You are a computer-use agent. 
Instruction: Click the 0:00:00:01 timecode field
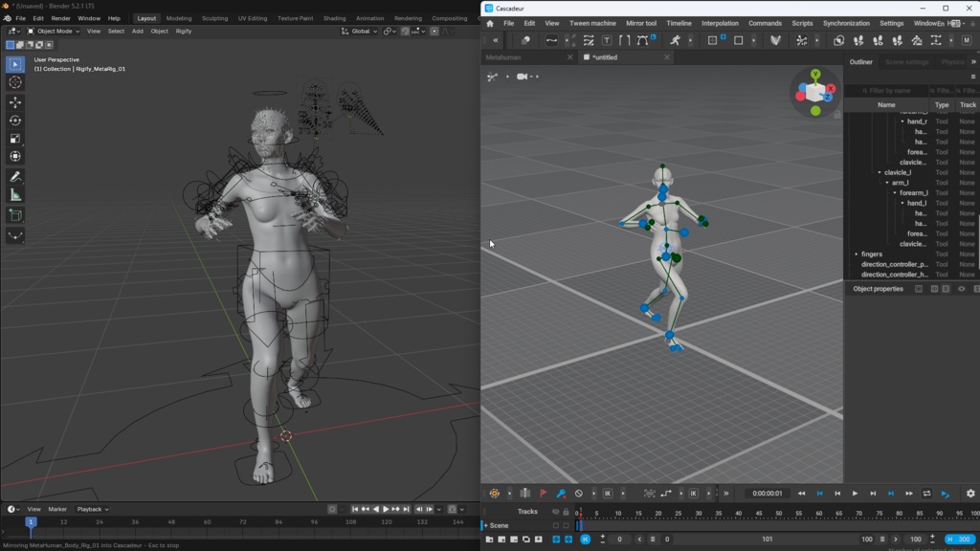(x=768, y=494)
